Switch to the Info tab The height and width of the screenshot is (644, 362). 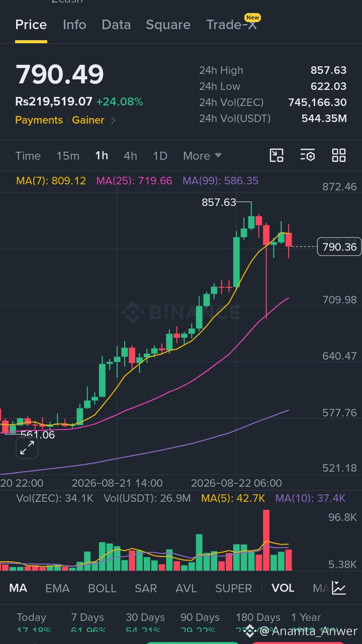(x=74, y=25)
